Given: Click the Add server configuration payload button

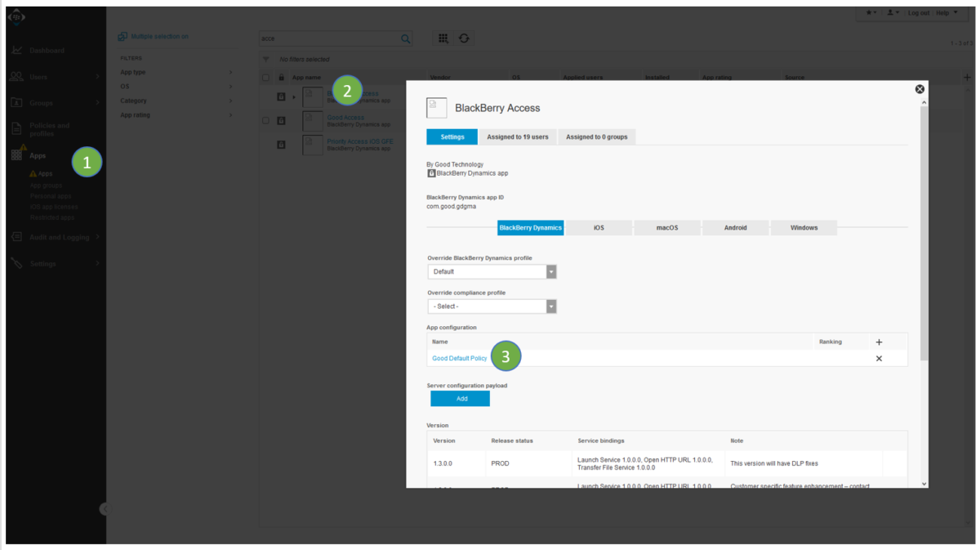Looking at the screenshot, I should coord(460,399).
